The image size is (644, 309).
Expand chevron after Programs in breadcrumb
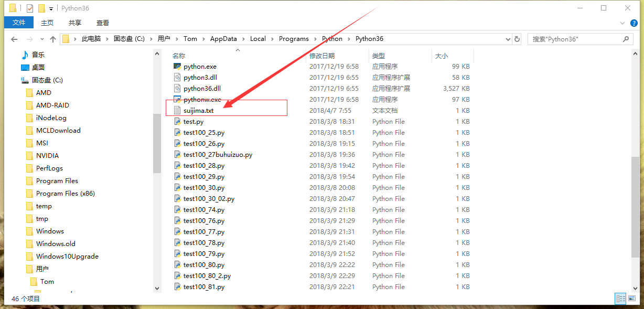315,39
